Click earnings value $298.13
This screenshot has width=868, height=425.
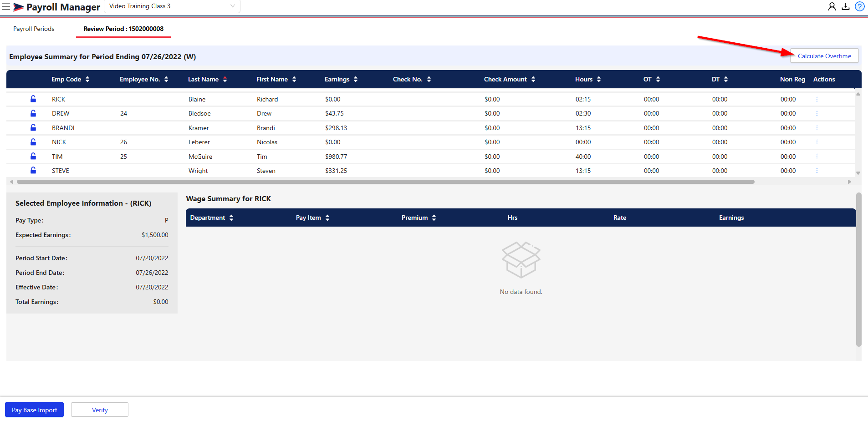336,128
